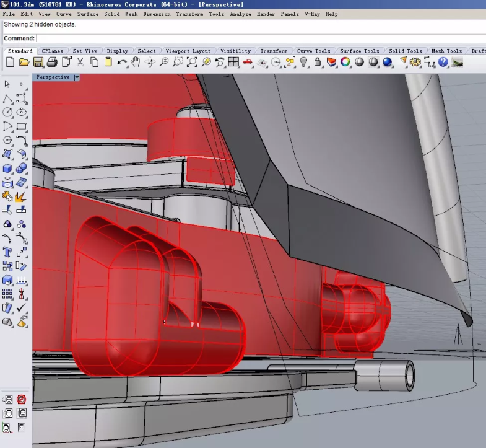Click the Undo arrow icon
This screenshot has width=486, height=448.
tap(122, 62)
